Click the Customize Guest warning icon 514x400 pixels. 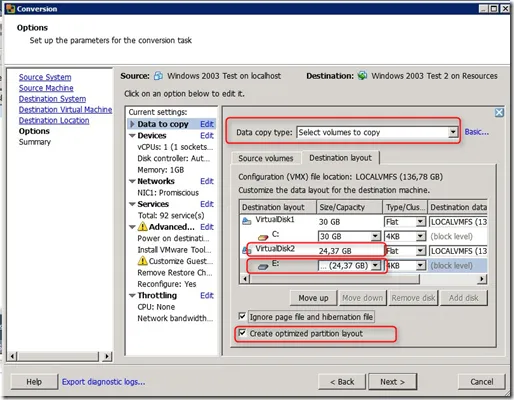click(x=142, y=261)
